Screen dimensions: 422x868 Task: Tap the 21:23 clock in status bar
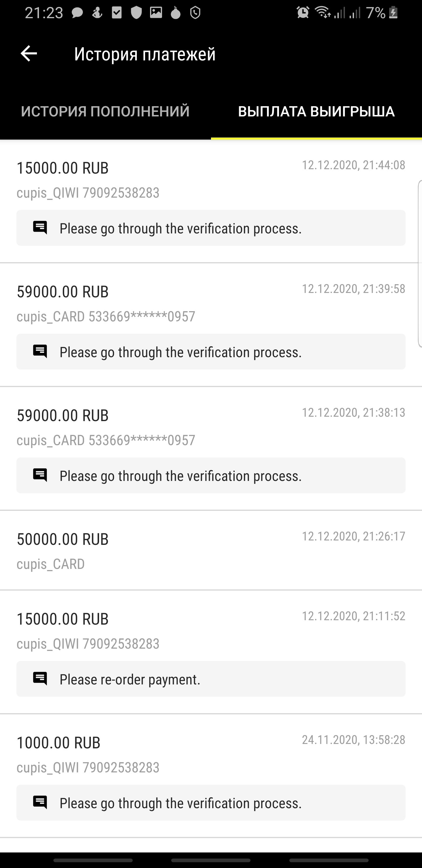point(44,13)
